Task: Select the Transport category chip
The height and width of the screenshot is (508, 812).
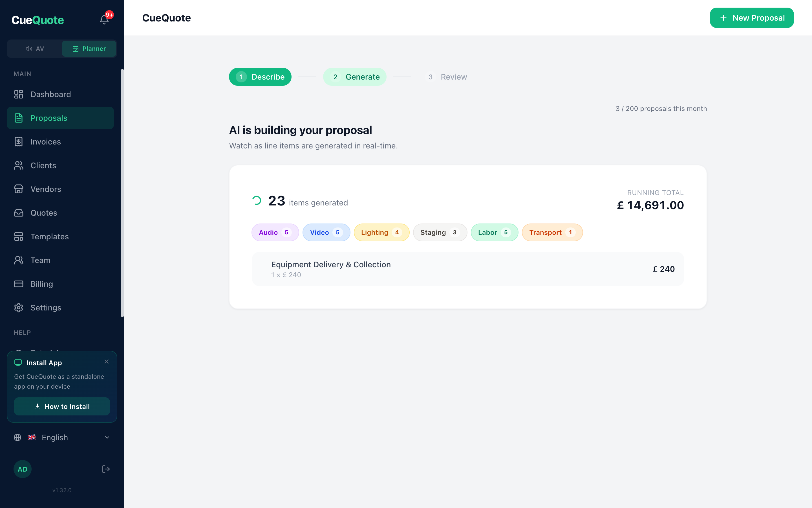Action: [552, 233]
